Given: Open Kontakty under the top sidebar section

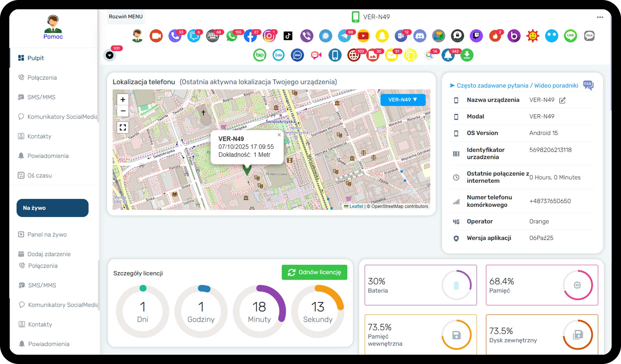Looking at the screenshot, I should (39, 136).
